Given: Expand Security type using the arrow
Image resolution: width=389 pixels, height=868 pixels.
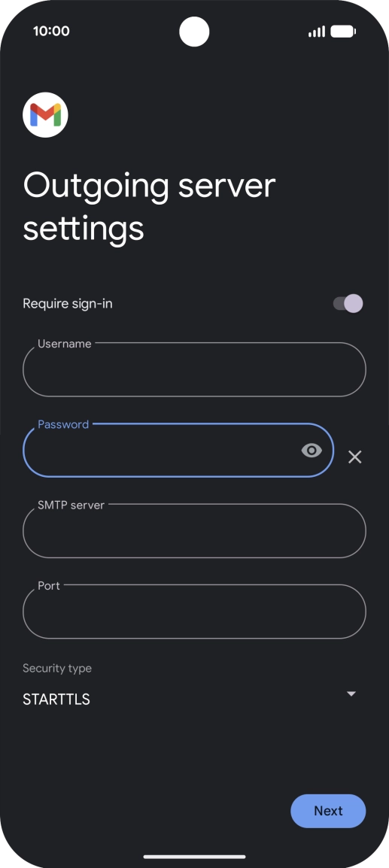Looking at the screenshot, I should [351, 693].
